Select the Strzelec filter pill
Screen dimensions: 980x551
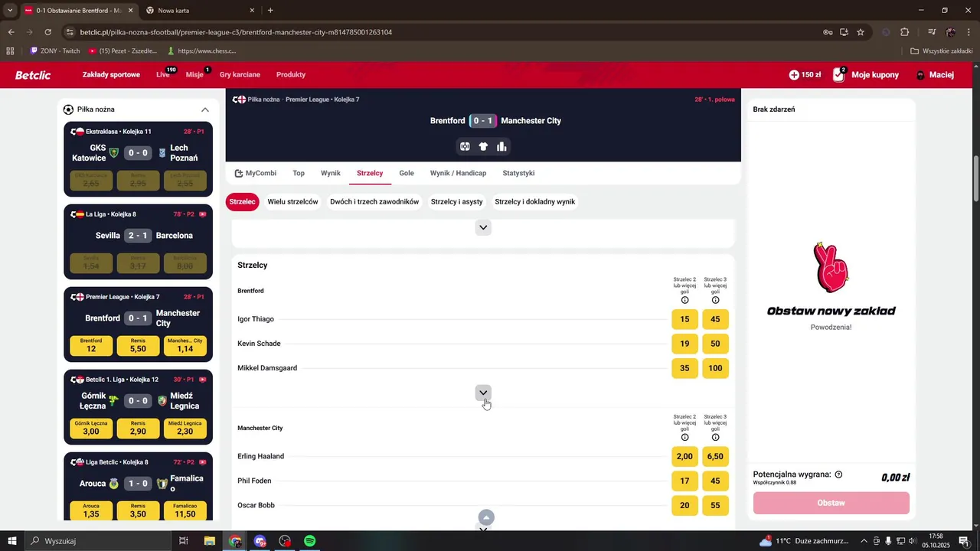(x=242, y=202)
